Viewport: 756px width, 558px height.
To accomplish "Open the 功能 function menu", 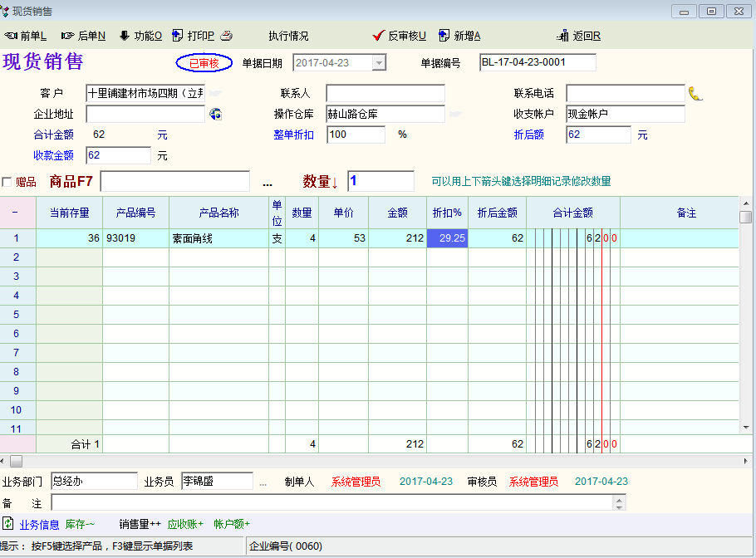I will point(140,36).
